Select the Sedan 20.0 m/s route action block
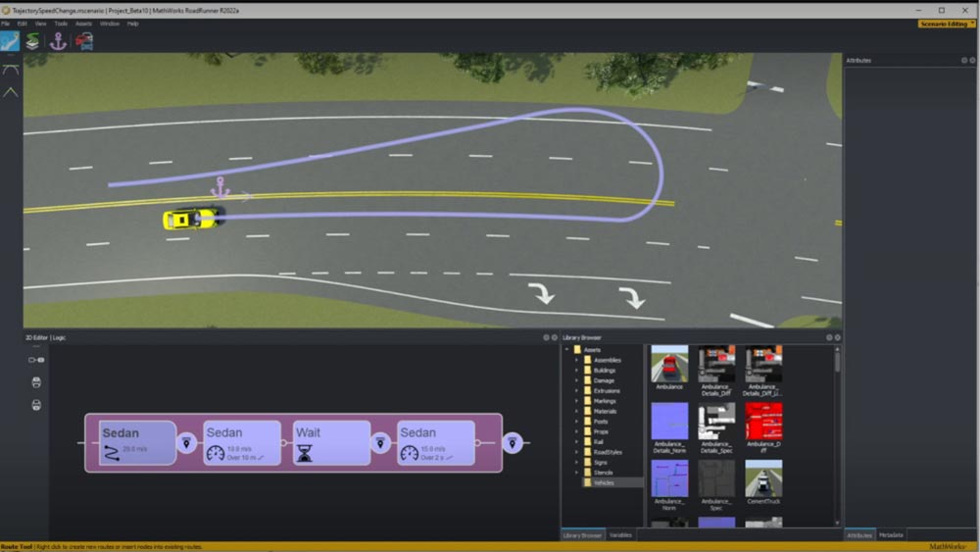 [x=136, y=443]
